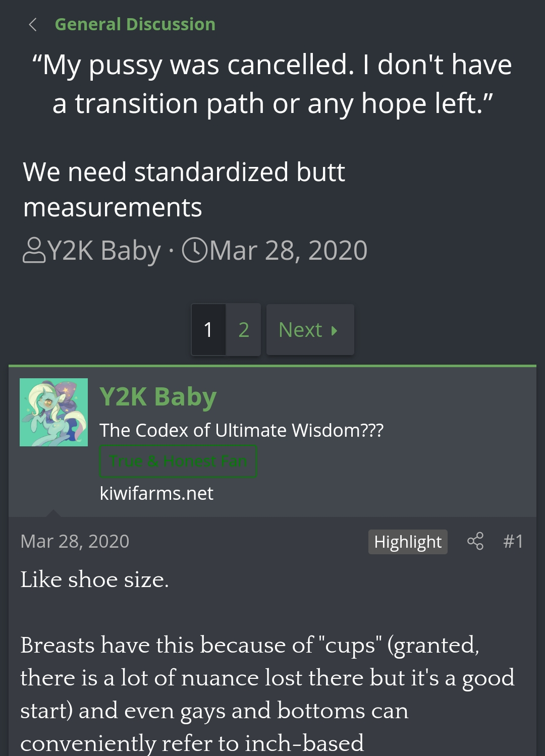Viewport: 545px width, 756px height.
Task: Click the user title 'The Codex of Ultimate Wisdom???'
Action: pyautogui.click(x=241, y=430)
